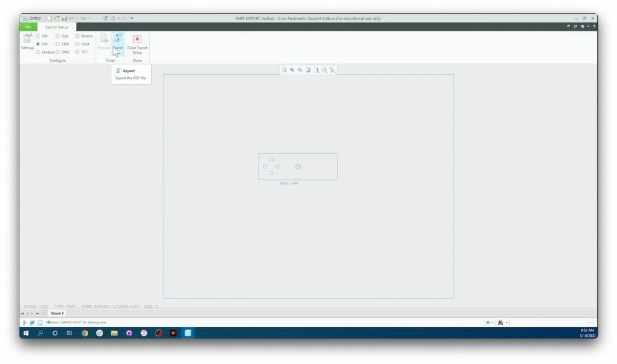Switch to the Export Setup ribbon tab
Image resolution: width=617 pixels, height=364 pixels.
56,27
